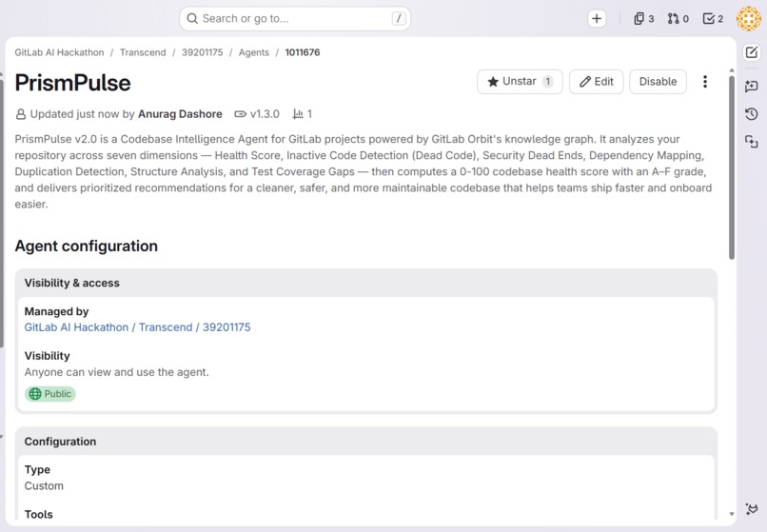767x532 pixels.
Task: Click the Custom type value
Action: 44,486
